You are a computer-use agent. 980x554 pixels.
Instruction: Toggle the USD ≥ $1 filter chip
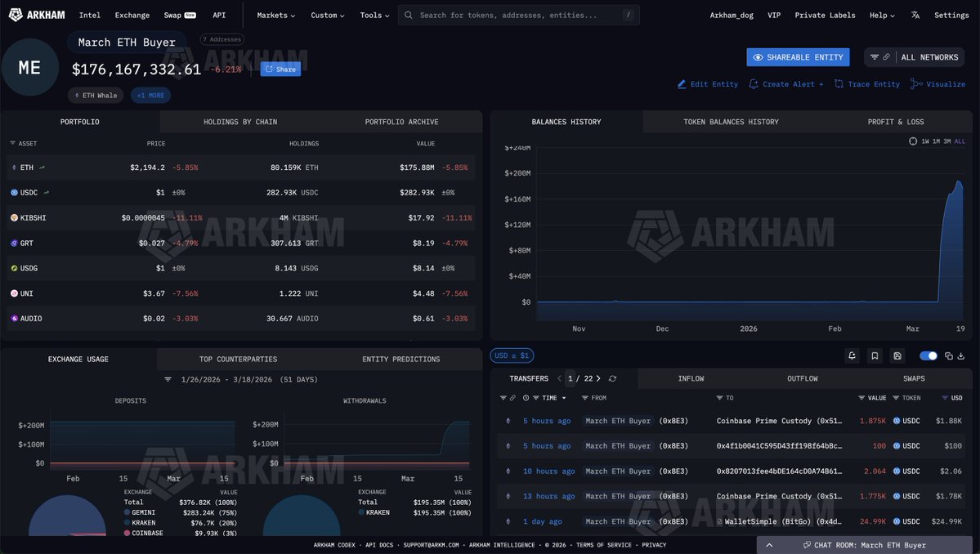[x=512, y=355]
